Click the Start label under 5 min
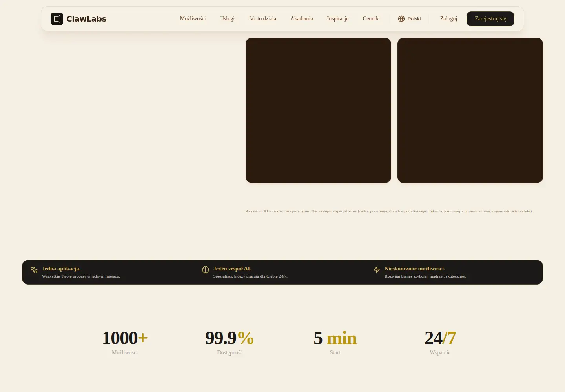This screenshot has width=565, height=392. click(x=335, y=353)
